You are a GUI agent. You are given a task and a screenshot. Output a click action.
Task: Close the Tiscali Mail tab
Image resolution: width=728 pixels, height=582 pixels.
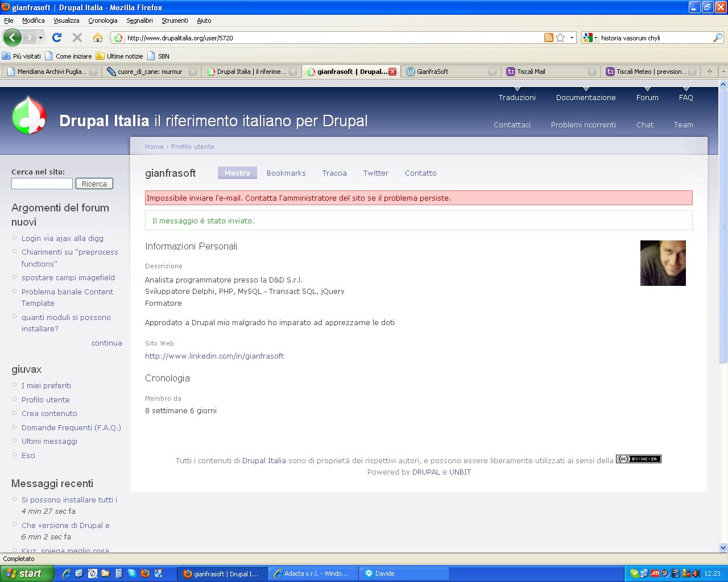point(592,72)
